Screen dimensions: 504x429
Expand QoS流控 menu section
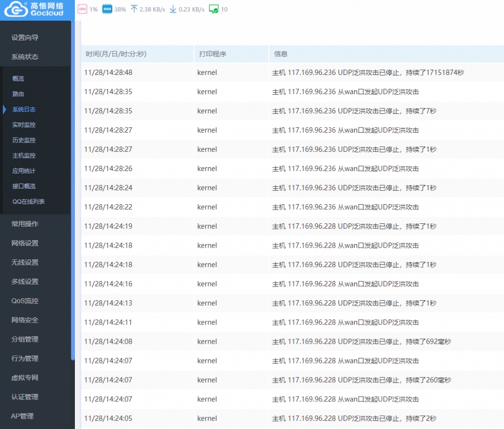tap(25, 301)
